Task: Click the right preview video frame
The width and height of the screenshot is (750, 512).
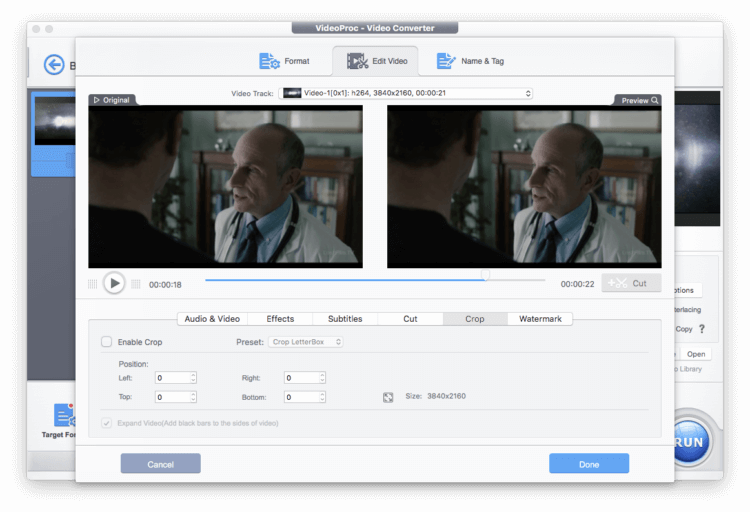Action: (x=524, y=187)
